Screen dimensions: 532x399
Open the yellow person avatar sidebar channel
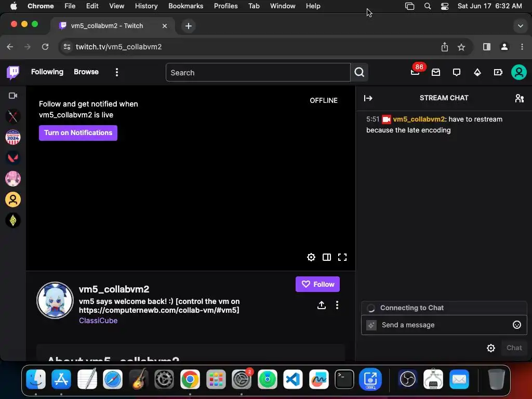(13, 199)
